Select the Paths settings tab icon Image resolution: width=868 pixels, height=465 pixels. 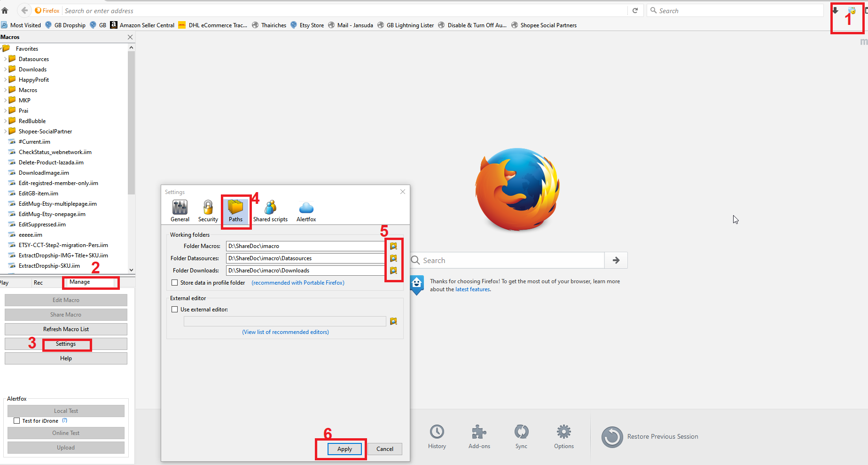tap(235, 211)
